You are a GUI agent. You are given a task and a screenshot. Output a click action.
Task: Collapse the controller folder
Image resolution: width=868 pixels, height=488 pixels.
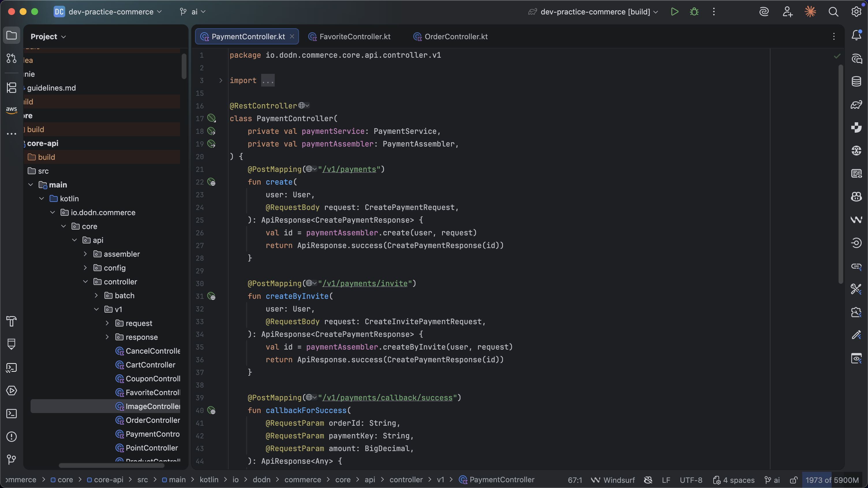[85, 281]
